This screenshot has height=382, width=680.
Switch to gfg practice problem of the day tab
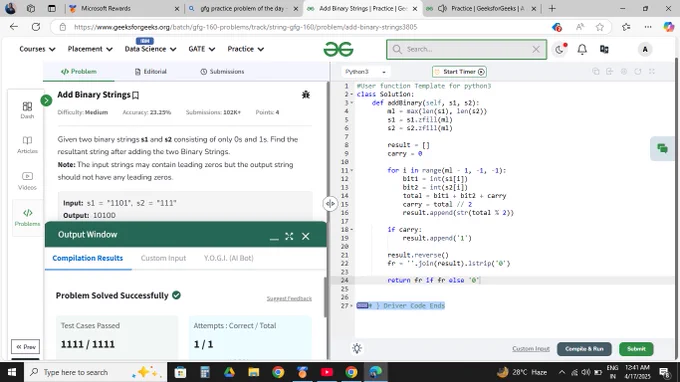tap(243, 8)
